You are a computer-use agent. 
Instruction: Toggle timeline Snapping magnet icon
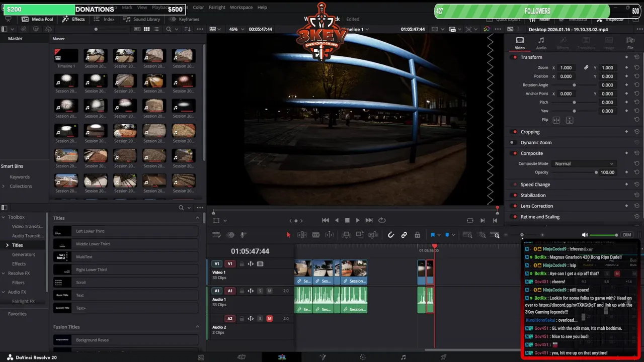pyautogui.click(x=390, y=235)
